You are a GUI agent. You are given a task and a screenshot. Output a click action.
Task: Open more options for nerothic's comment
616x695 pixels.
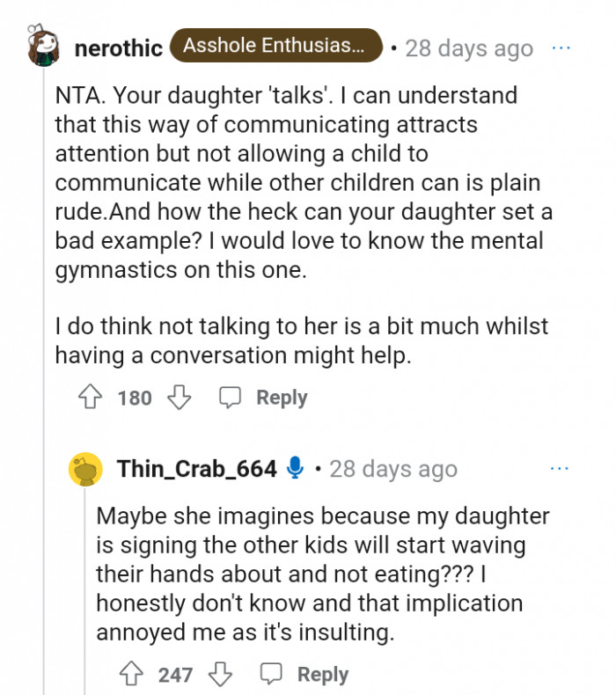click(x=561, y=48)
